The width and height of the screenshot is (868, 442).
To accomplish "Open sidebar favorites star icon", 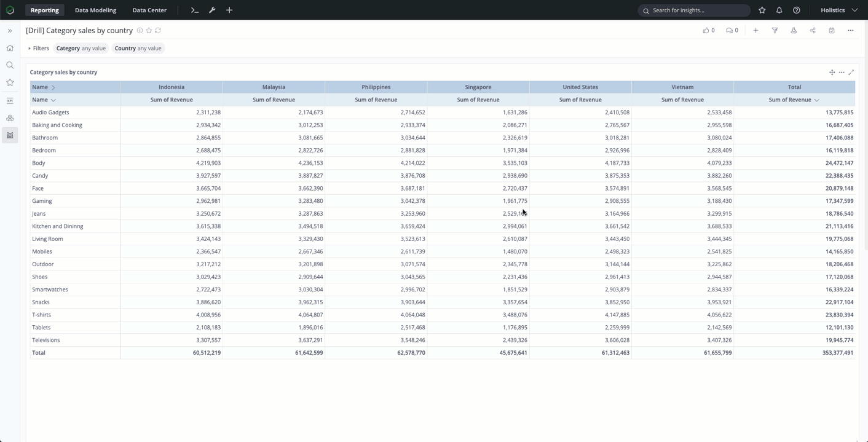I will 10,82.
